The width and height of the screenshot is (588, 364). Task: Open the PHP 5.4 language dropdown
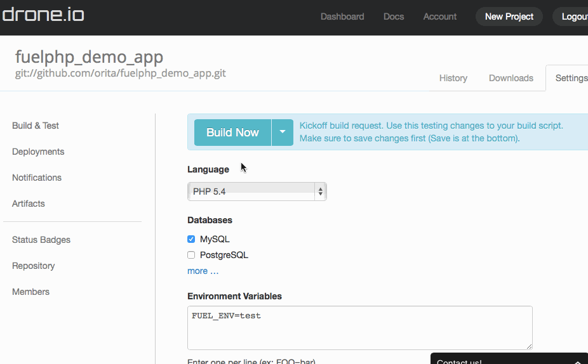click(x=257, y=192)
